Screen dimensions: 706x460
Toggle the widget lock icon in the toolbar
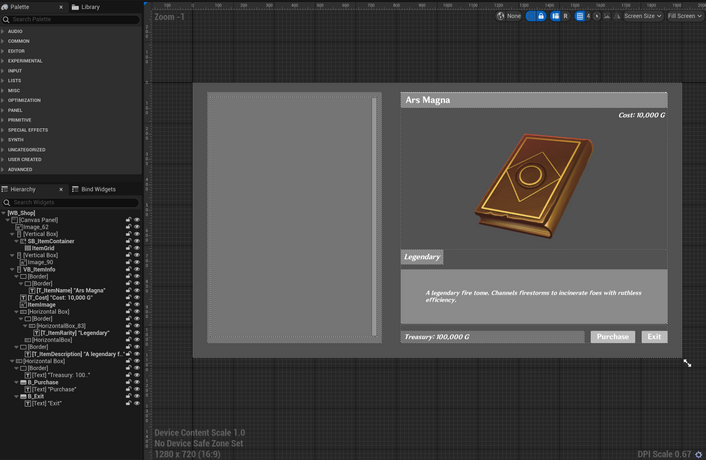541,16
